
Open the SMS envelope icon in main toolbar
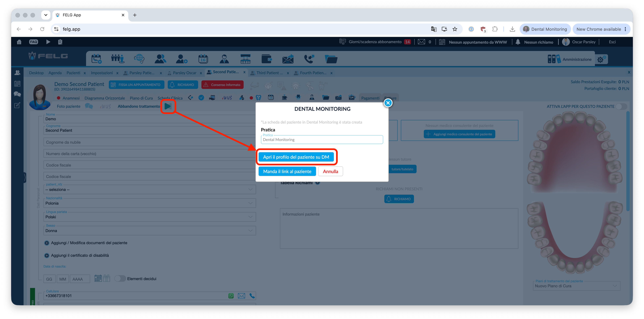coord(288,59)
